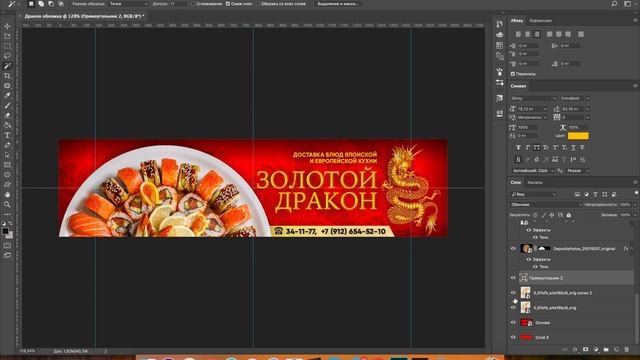The width and height of the screenshot is (640, 360).
Task: Hide the Прямоугольник 2 layer
Action: click(x=513, y=278)
